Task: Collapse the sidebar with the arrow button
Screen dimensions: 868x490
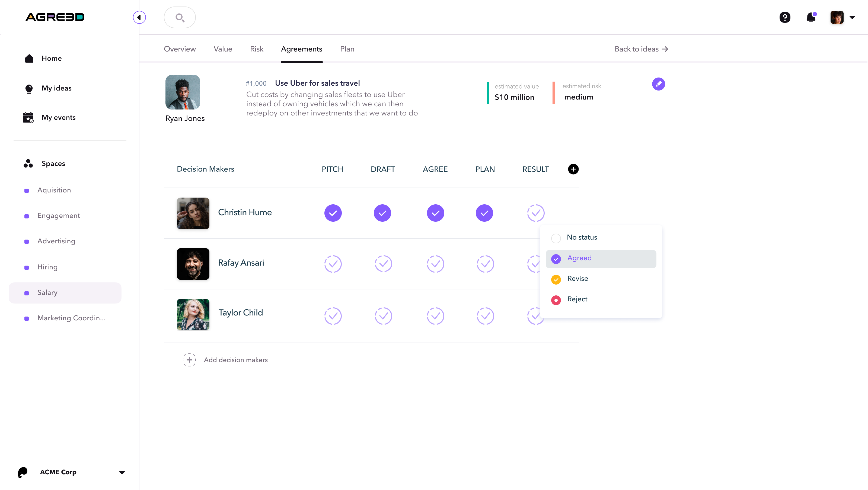Action: click(139, 17)
